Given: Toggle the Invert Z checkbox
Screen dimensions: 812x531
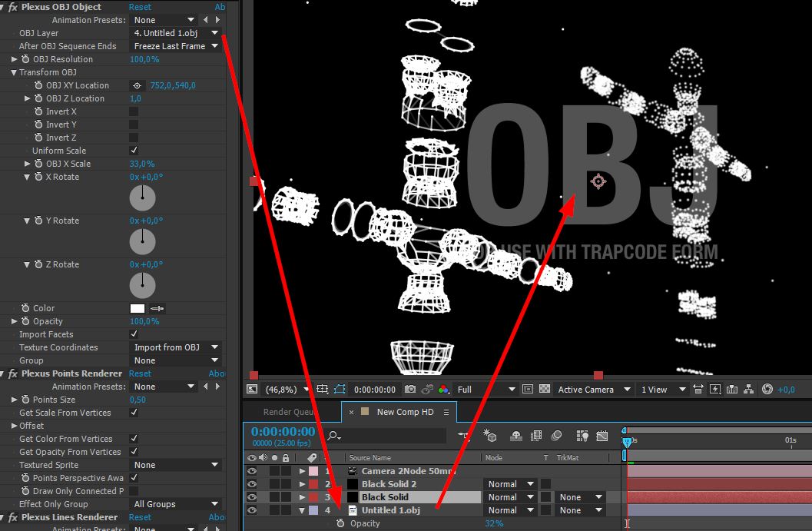Looking at the screenshot, I should tap(134, 138).
